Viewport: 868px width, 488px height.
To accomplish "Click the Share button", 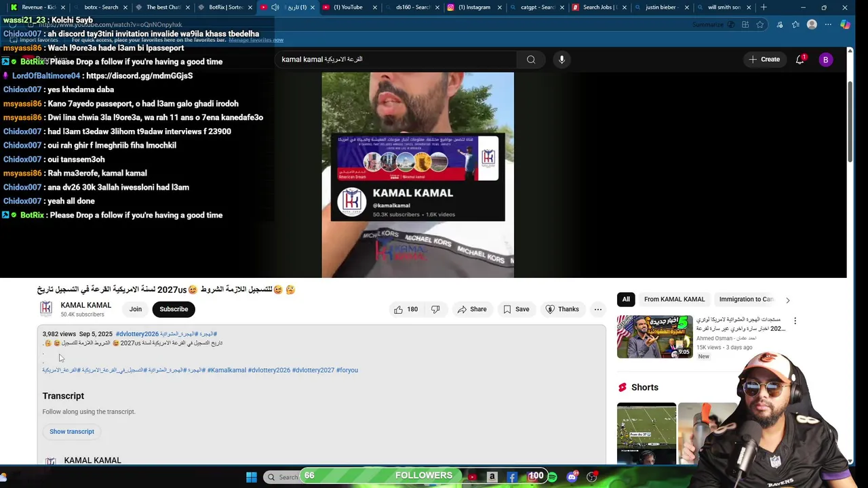I will pyautogui.click(x=471, y=309).
